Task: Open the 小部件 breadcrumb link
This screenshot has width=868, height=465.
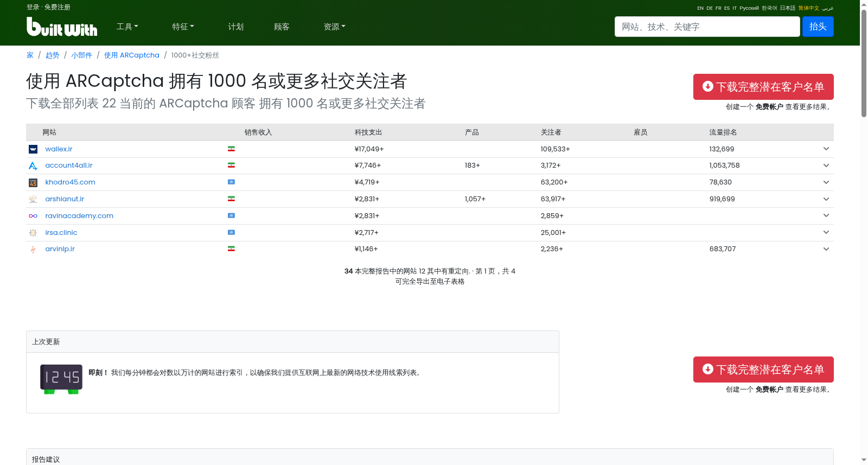Action: (82, 55)
